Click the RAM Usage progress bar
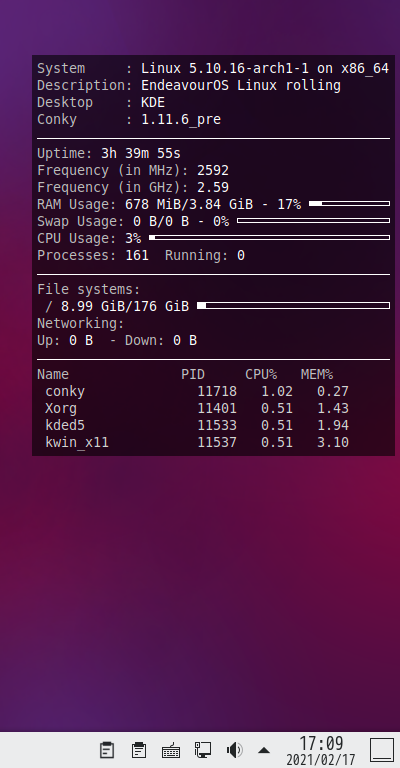Image resolution: width=400 pixels, height=768 pixels. pos(350,203)
